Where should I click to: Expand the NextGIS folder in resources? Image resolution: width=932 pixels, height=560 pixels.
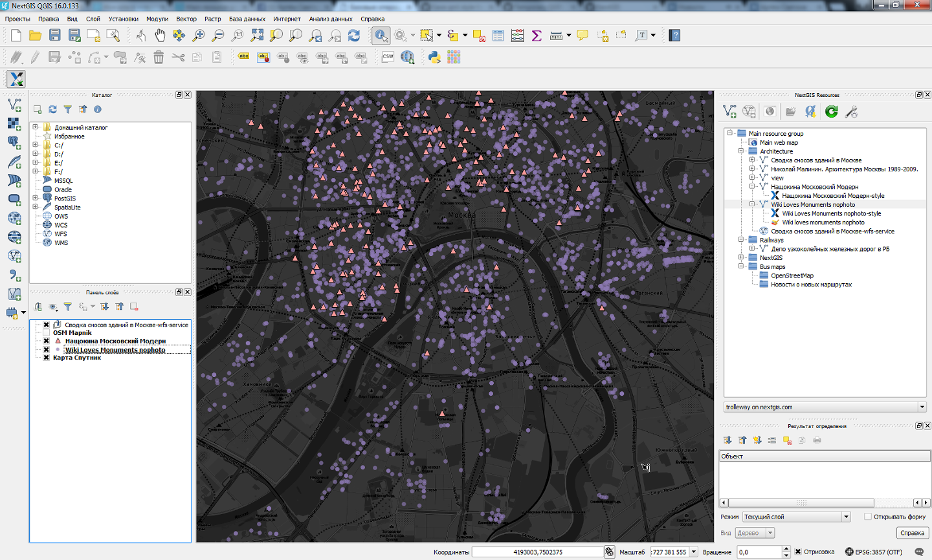point(741,257)
